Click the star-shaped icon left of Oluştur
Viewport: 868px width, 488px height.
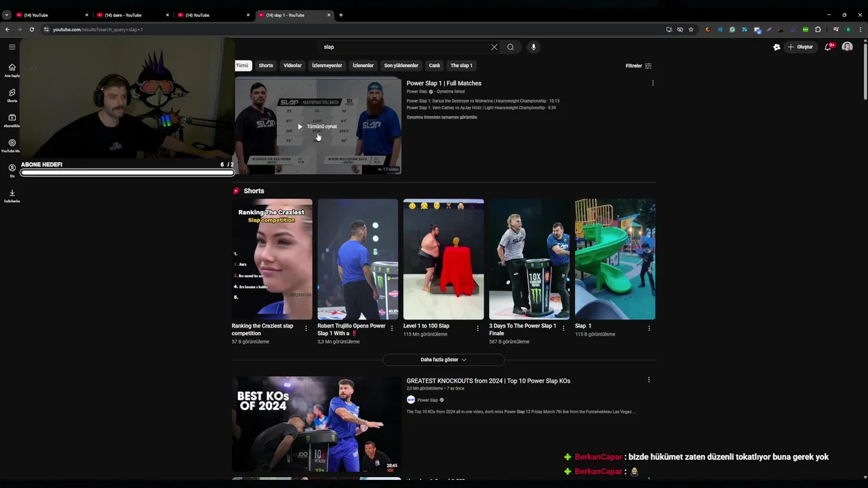tap(776, 47)
